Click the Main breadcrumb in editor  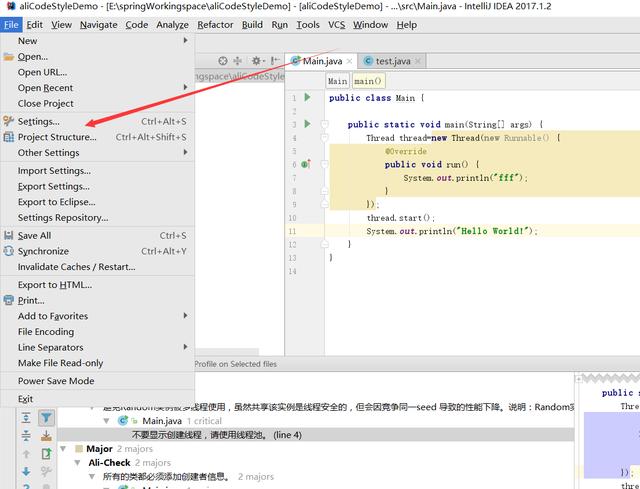(338, 81)
